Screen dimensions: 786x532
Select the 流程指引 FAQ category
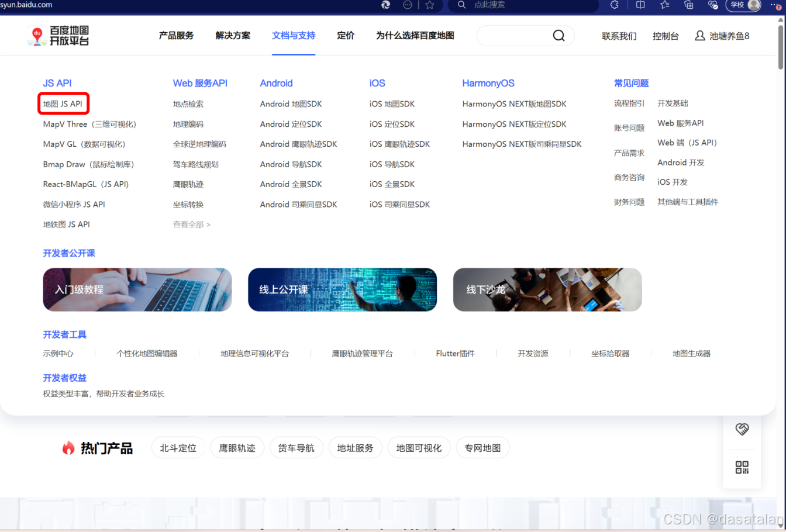click(x=629, y=103)
